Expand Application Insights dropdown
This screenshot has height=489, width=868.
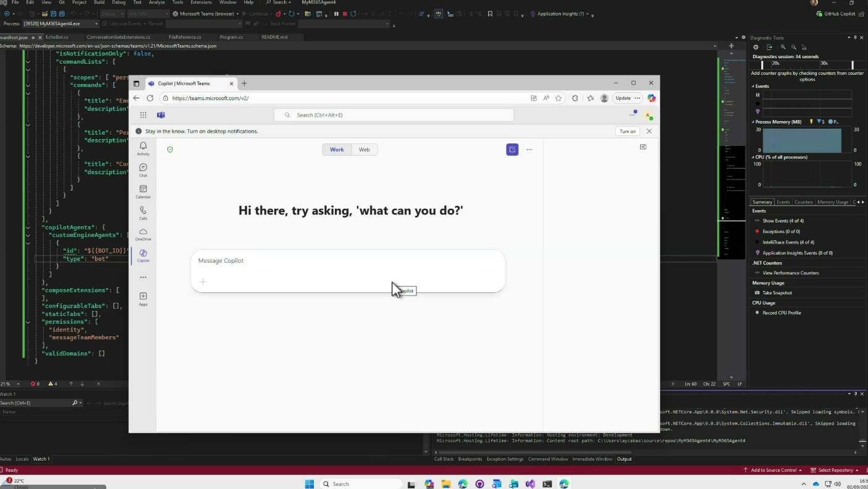coord(588,14)
